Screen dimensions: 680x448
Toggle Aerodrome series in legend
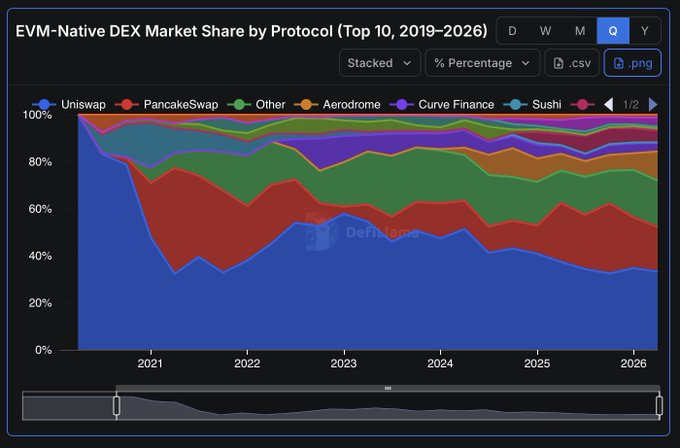pos(337,105)
